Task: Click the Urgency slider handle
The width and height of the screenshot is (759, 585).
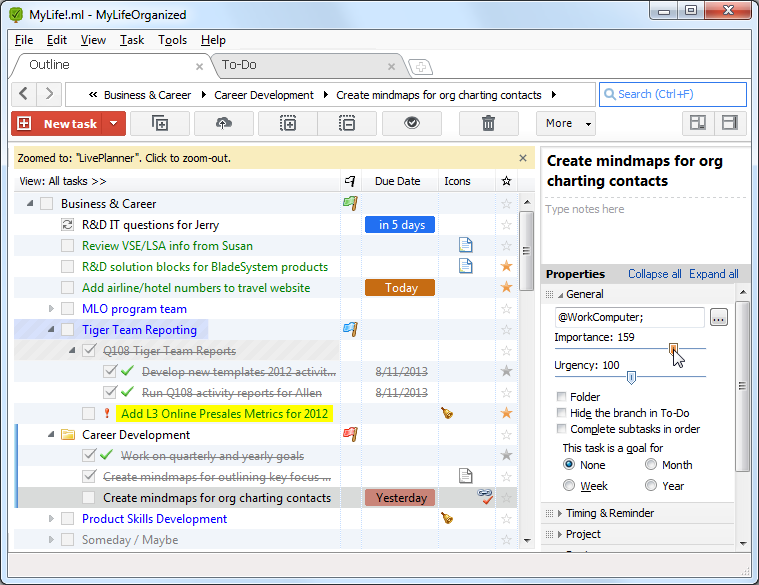Action: 631,377
